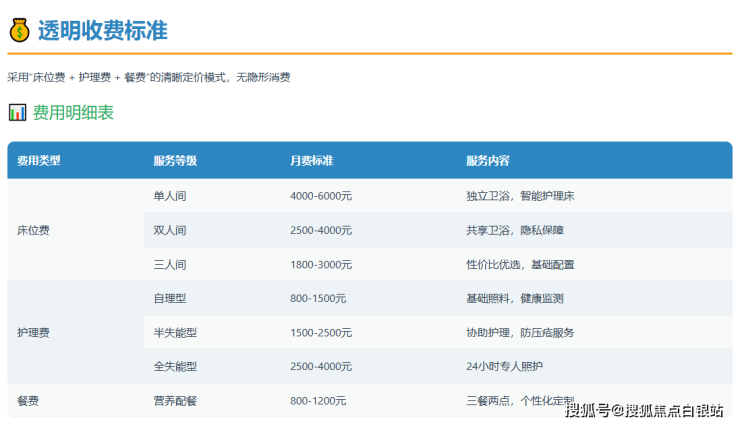The image size is (740, 426).
Task: Click the 费用明细表 green subheading
Action: click(73, 113)
